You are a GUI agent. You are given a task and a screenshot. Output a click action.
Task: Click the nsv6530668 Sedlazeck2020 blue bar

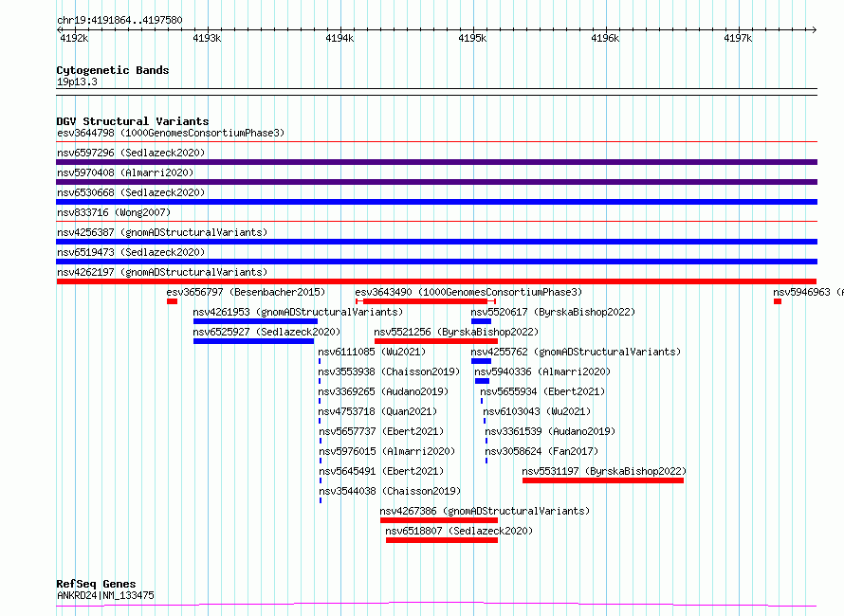[436, 202]
